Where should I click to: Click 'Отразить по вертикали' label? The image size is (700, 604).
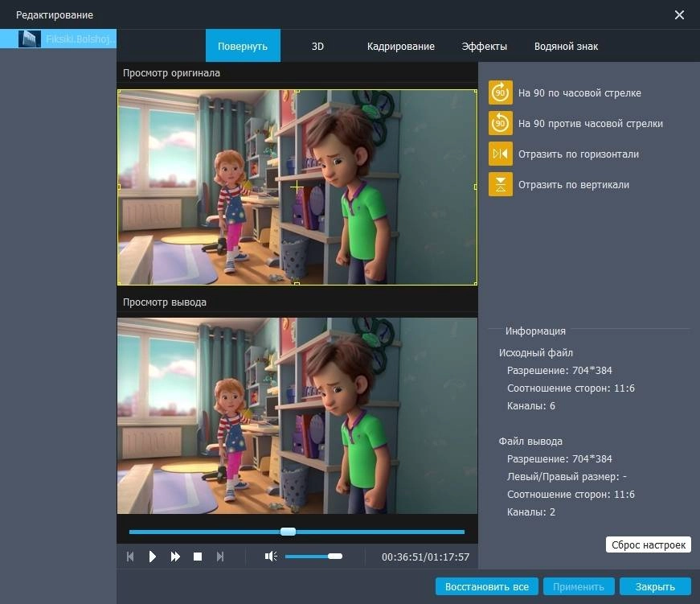tap(573, 184)
